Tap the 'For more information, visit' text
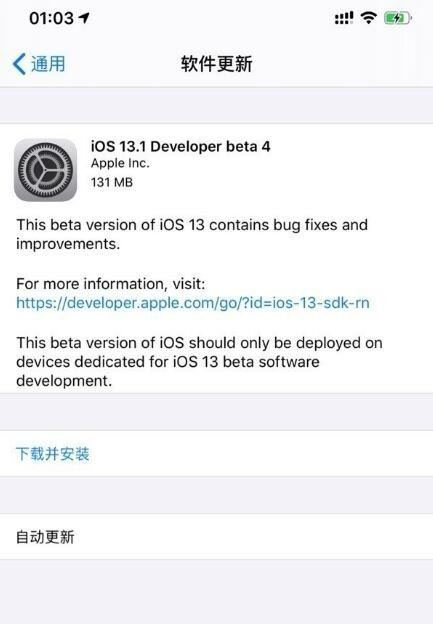This screenshot has width=433, height=624. tap(111, 284)
